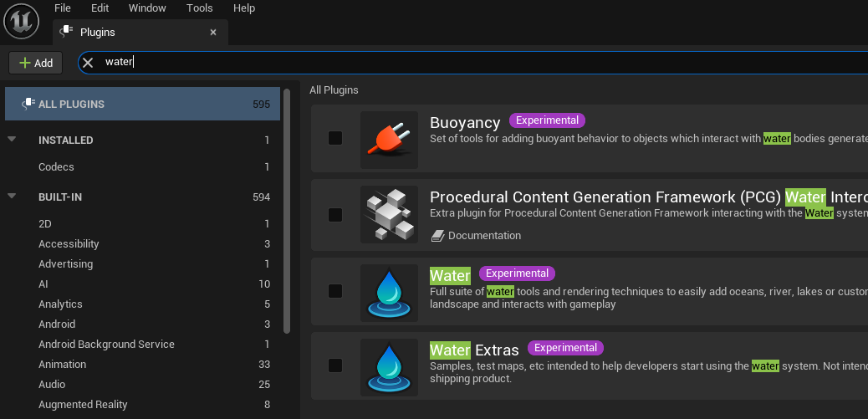Click the Buoyancy plugin orange plug icon
This screenshot has height=419, width=868.
[x=389, y=140]
